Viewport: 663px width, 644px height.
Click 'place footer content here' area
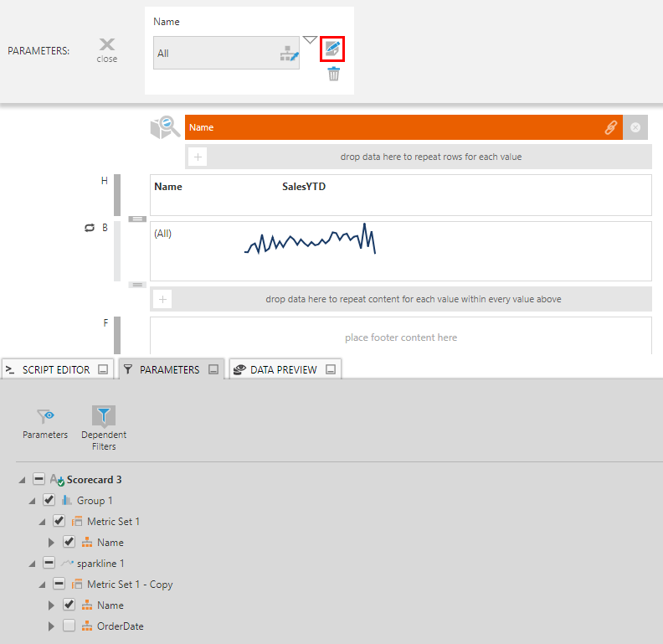coord(401,337)
